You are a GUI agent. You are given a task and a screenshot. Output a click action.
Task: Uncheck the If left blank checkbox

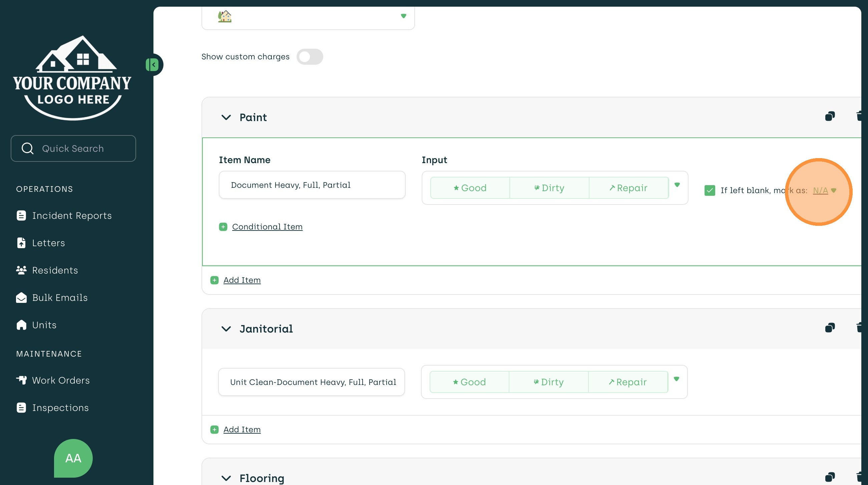click(710, 190)
